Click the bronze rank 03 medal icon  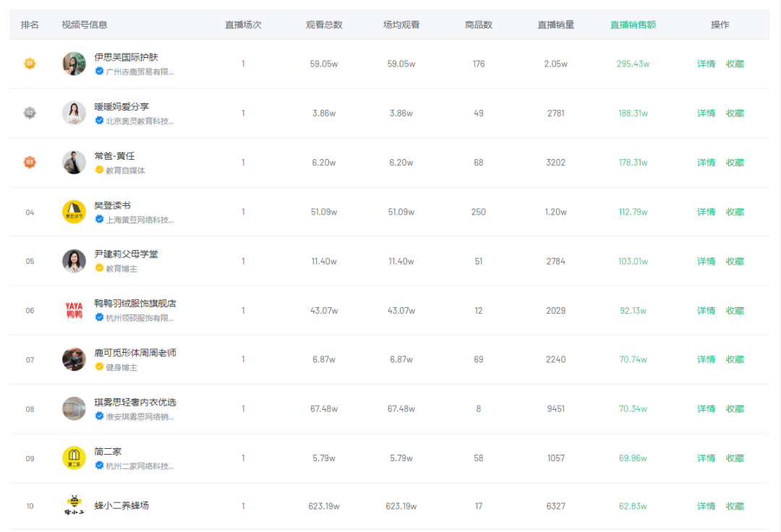30,162
